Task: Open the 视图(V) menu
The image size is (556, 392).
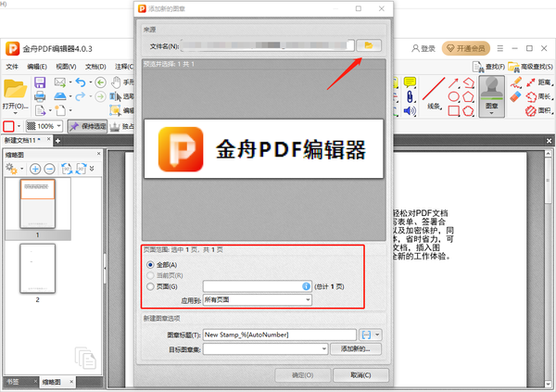Action: 66,67
